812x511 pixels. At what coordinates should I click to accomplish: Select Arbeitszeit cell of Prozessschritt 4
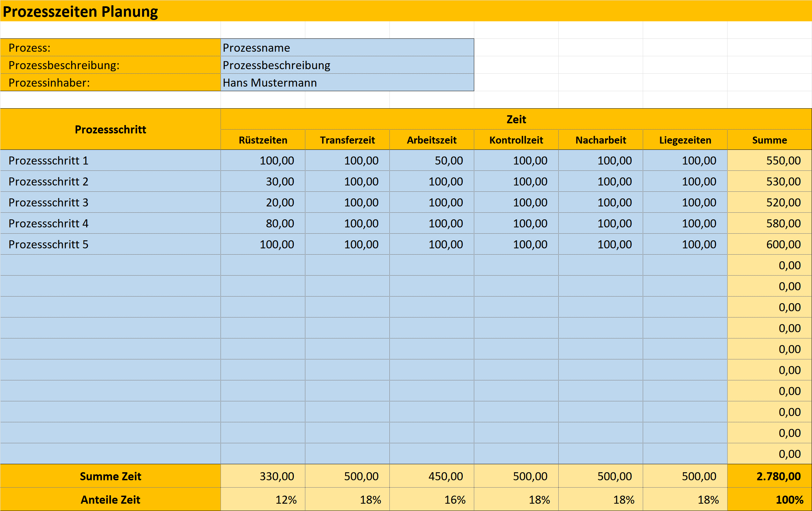[432, 223]
